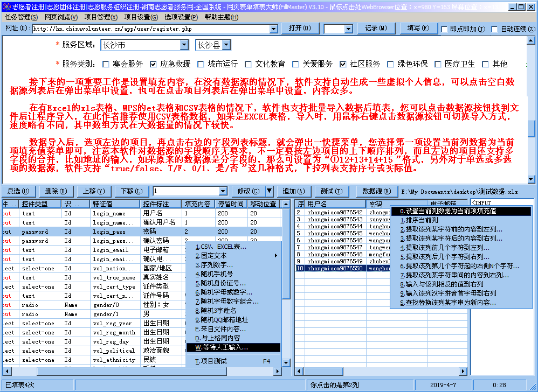Click the 追加 button

click(x=293, y=191)
